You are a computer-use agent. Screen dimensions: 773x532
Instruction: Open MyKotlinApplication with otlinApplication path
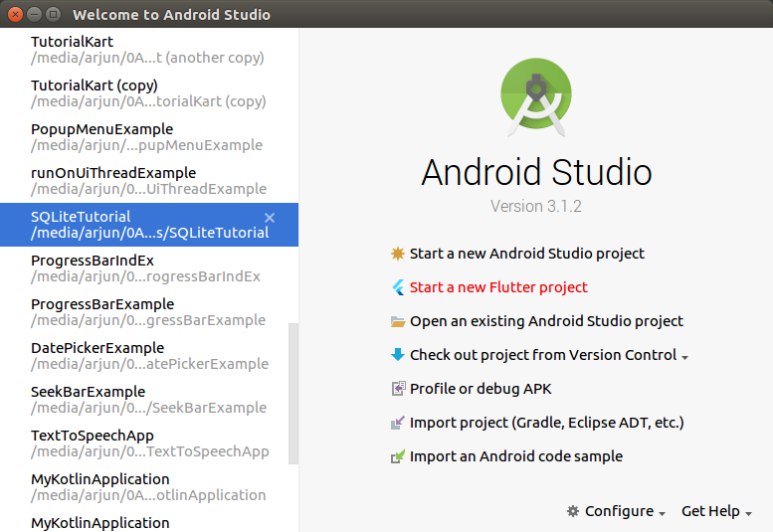pyautogui.click(x=149, y=487)
